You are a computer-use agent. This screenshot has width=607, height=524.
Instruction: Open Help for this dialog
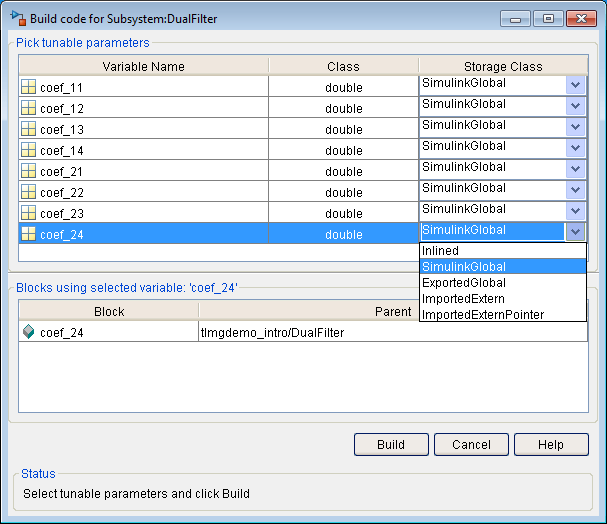coord(551,444)
